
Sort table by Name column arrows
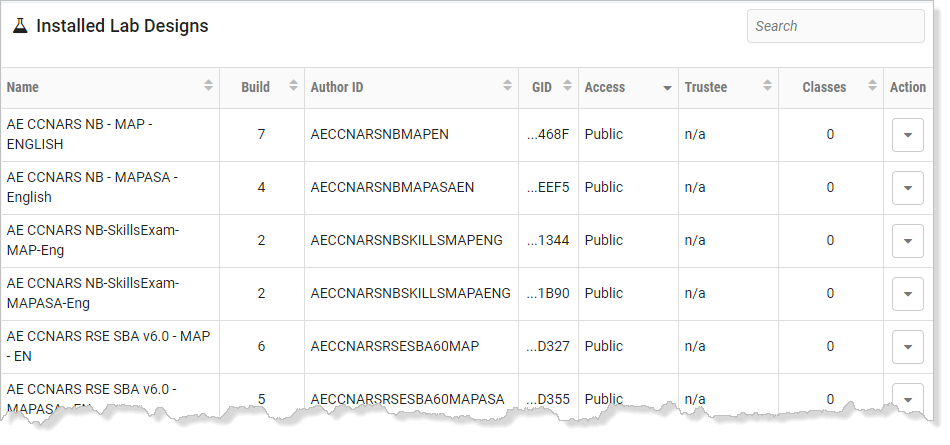coord(208,85)
